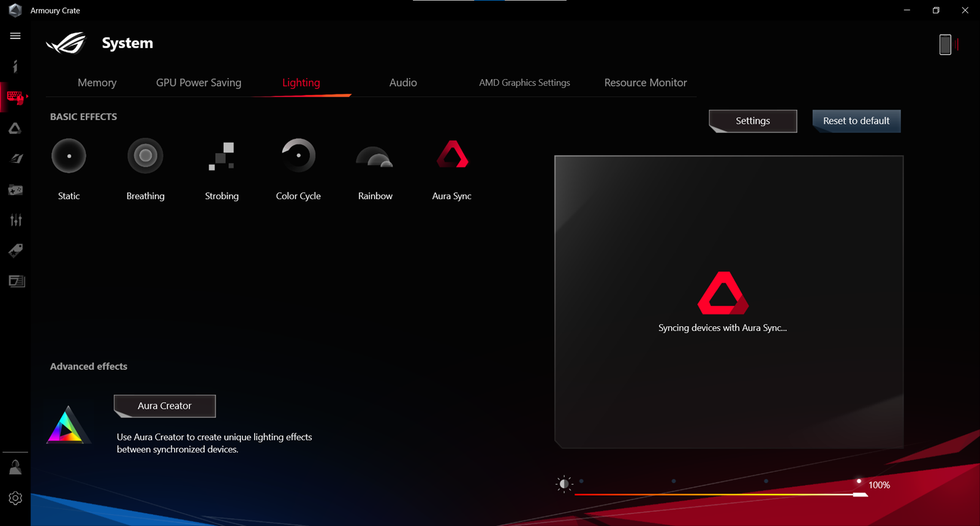
Task: Open the Audio tab
Action: click(403, 83)
